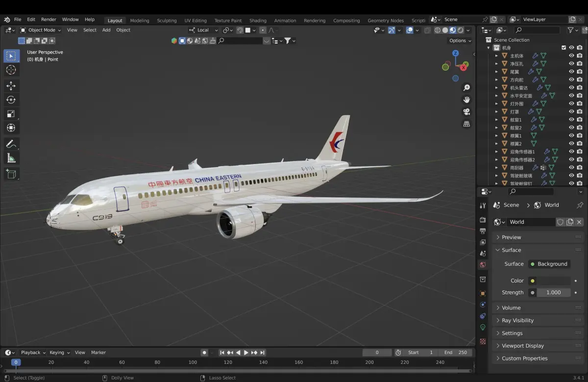Open the Object Data properties tab
The image size is (588, 382).
tap(483, 327)
